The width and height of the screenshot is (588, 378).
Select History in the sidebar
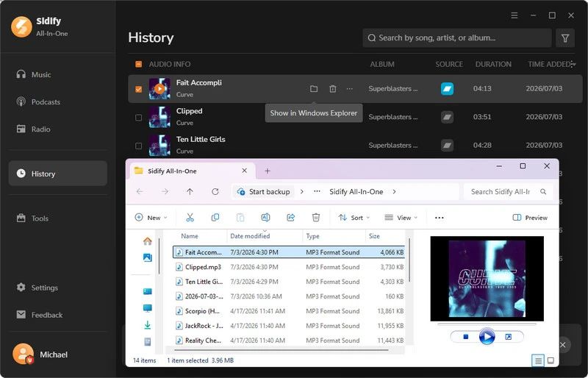point(58,174)
